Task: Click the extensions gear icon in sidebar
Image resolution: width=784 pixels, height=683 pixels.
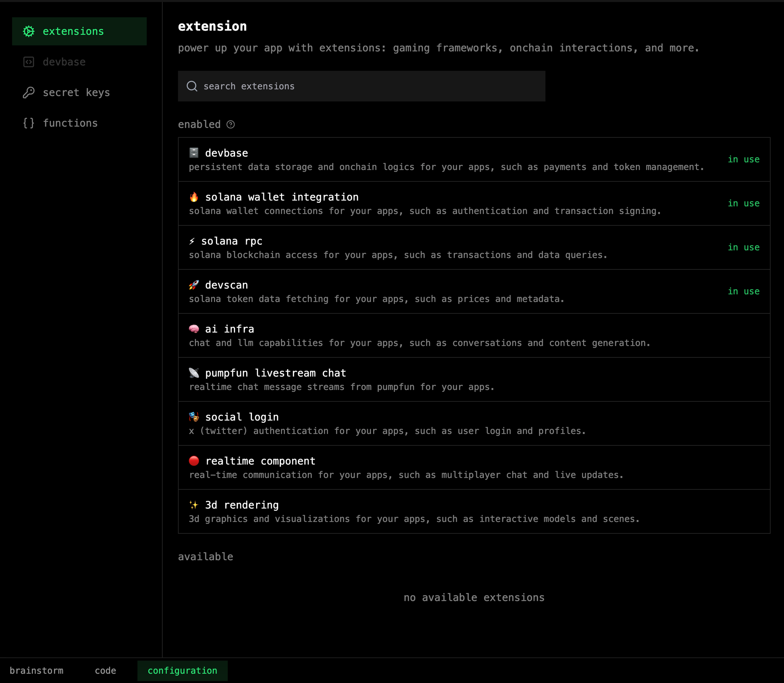Action: point(29,31)
